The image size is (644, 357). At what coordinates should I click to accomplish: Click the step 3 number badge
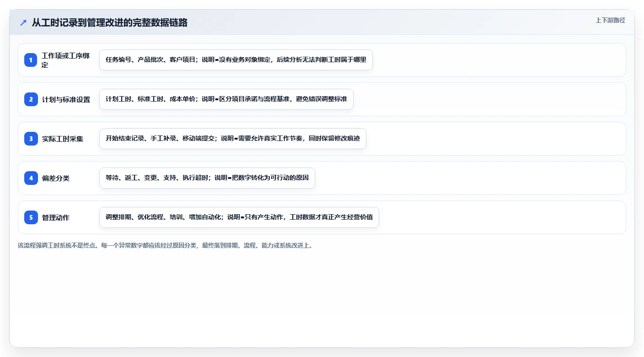coord(31,139)
